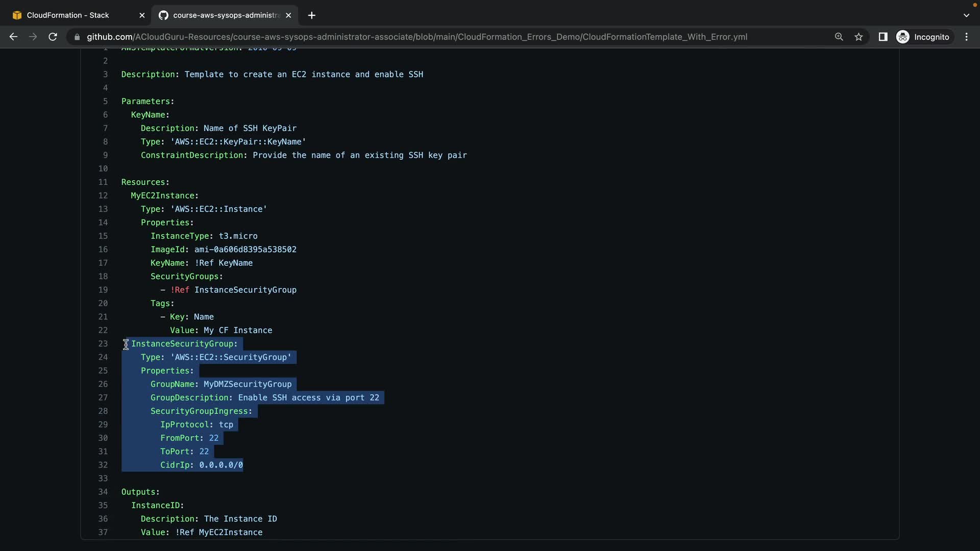Click line number 34 for Outputs

pos(103,492)
